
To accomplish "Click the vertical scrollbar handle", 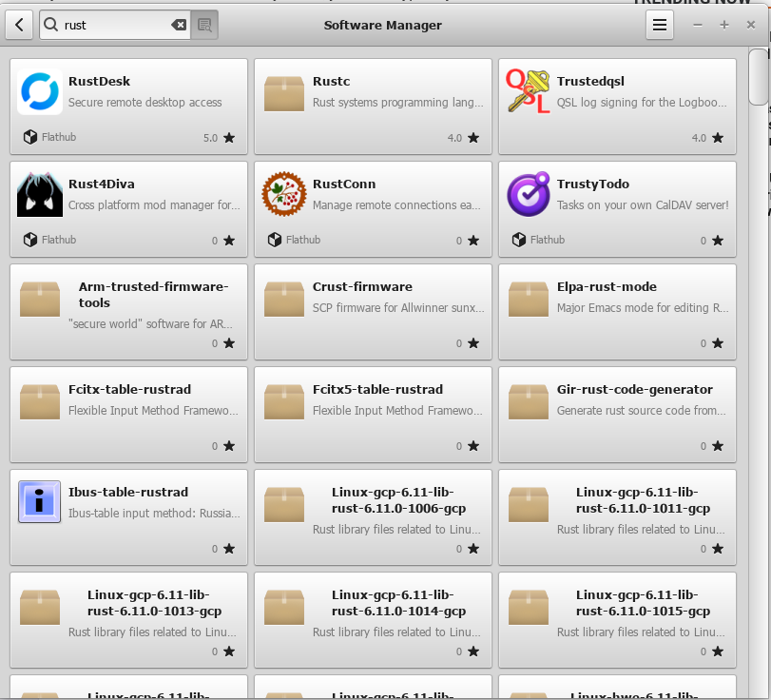I will click(758, 76).
